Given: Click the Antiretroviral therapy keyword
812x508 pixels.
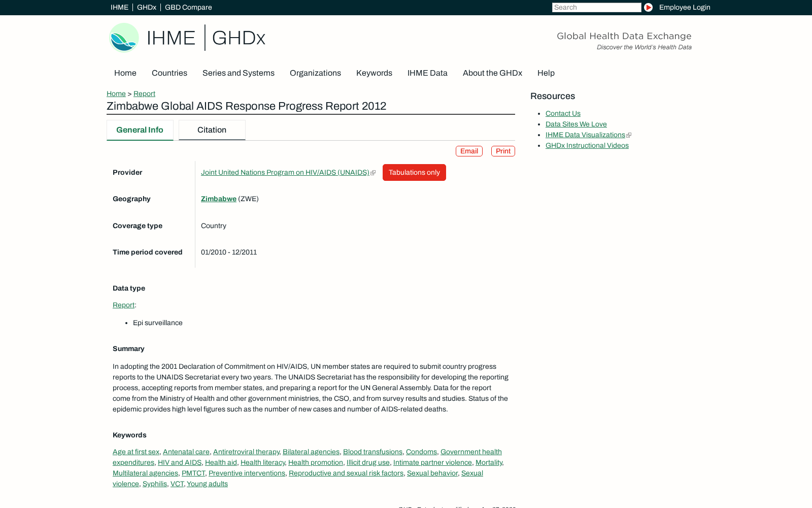Looking at the screenshot, I should coord(246,452).
